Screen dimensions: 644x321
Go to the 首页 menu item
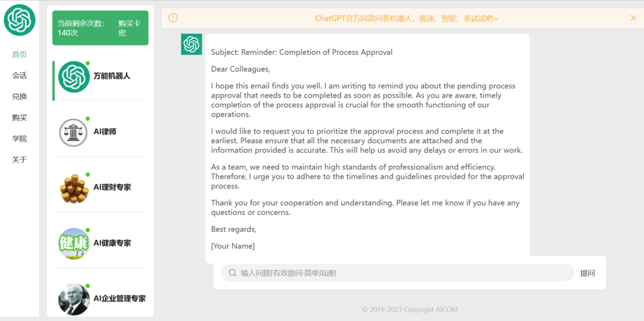(19, 55)
